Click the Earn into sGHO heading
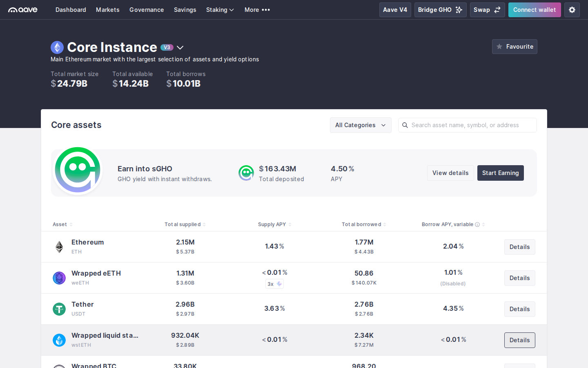588x368 pixels. tap(145, 169)
